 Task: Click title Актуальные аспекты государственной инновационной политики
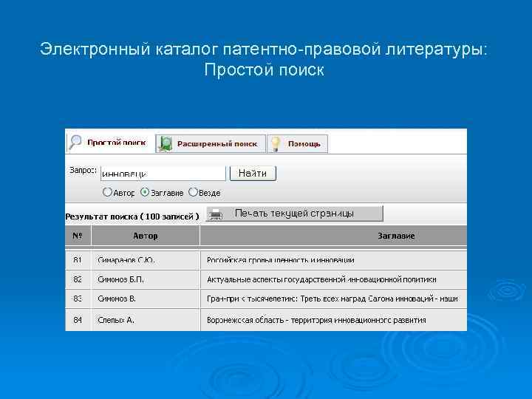(x=321, y=279)
